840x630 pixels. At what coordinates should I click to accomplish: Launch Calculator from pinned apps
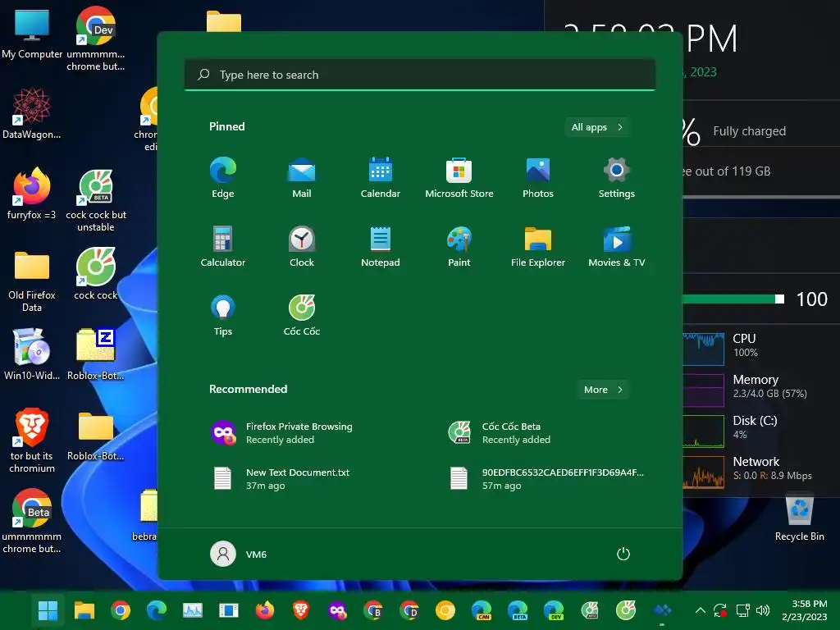[223, 247]
